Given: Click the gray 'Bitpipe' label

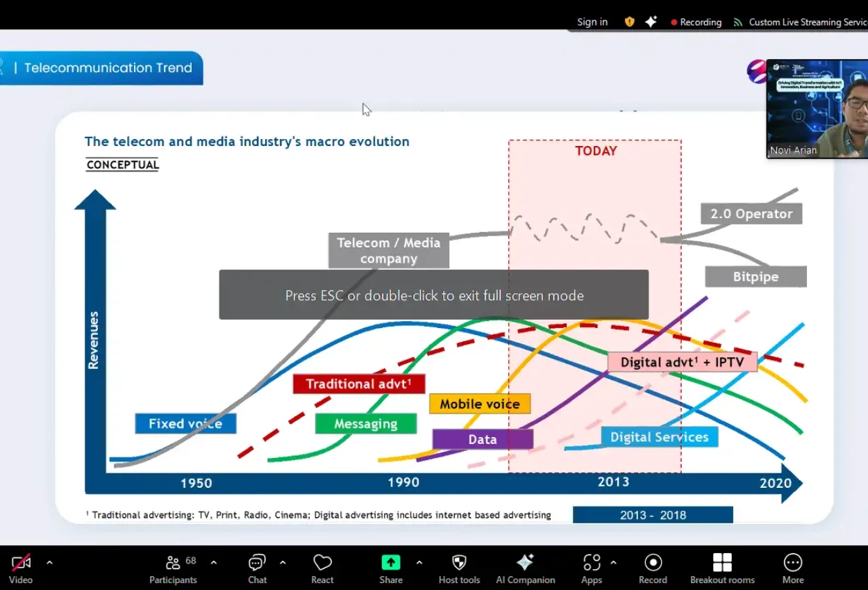Looking at the screenshot, I should [x=756, y=277].
